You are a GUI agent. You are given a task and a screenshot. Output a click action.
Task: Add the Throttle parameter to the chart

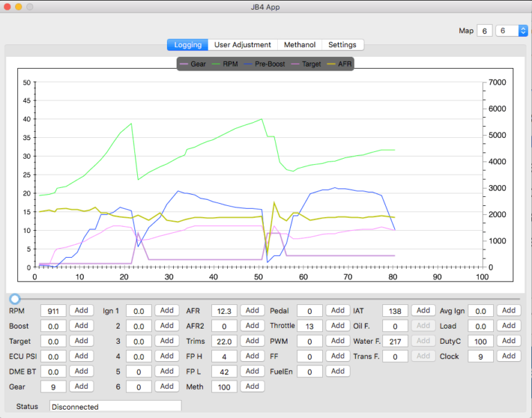(337, 326)
